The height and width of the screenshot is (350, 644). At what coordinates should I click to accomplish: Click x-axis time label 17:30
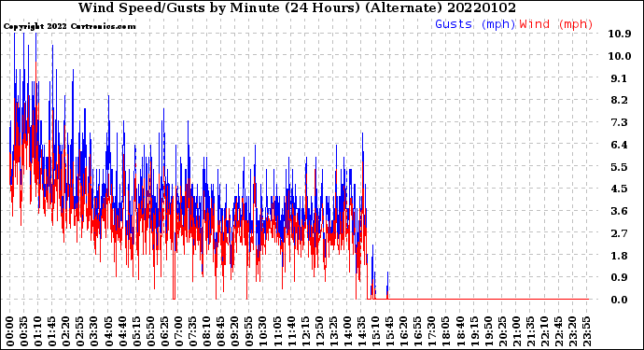[431, 331]
